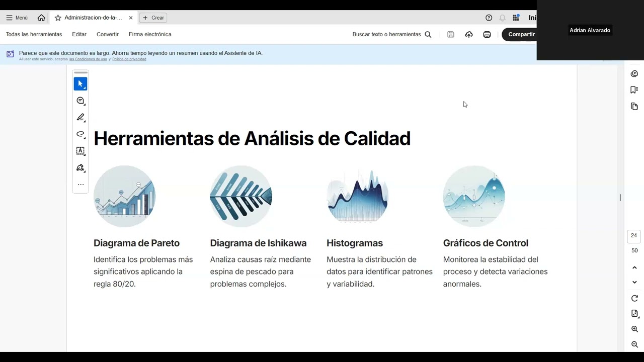This screenshot has width=644, height=362.
Task: Click the search magnifier icon
Action: coord(428,35)
